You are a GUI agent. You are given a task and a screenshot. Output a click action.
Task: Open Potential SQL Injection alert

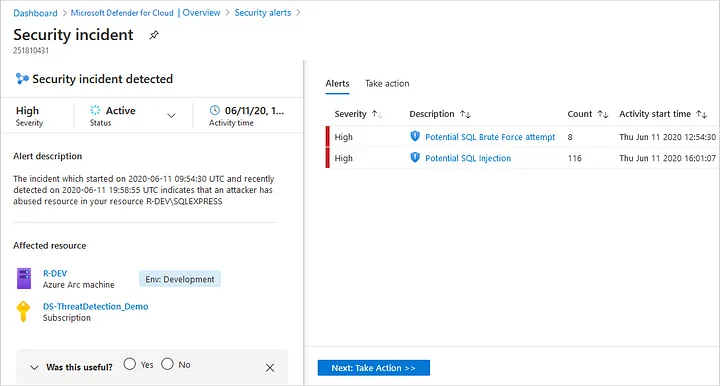click(x=468, y=158)
